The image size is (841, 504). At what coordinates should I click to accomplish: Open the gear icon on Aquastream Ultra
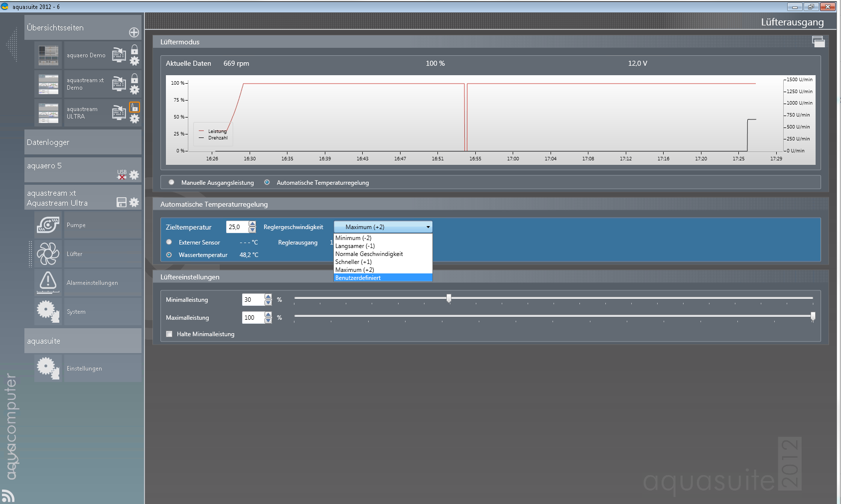[x=134, y=202]
